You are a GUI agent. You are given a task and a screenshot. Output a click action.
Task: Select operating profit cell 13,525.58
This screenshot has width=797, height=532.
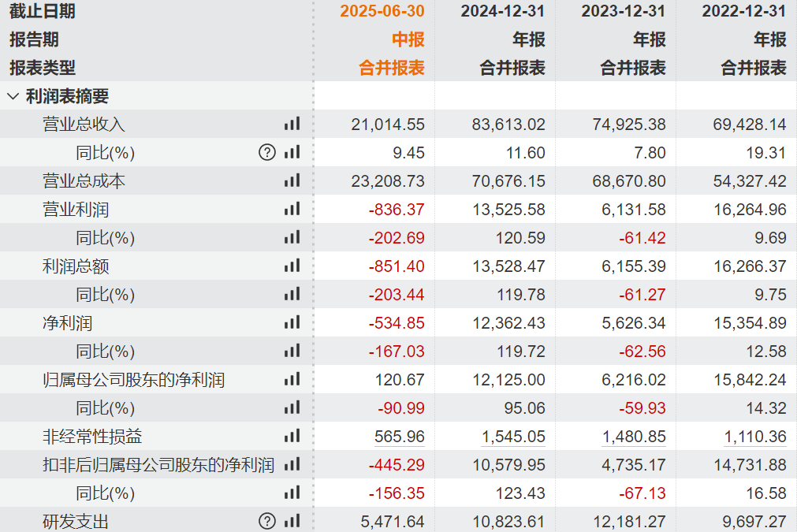[508, 210]
